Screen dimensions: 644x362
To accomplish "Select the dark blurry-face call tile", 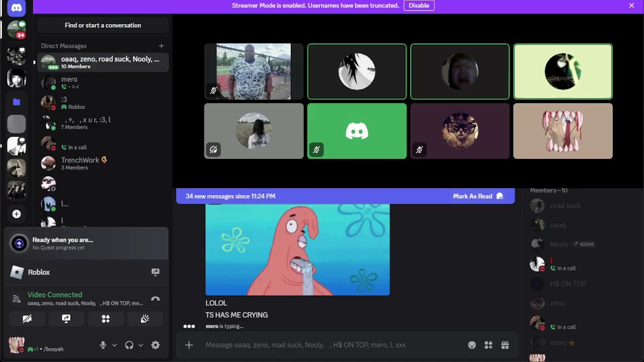I will 460,71.
